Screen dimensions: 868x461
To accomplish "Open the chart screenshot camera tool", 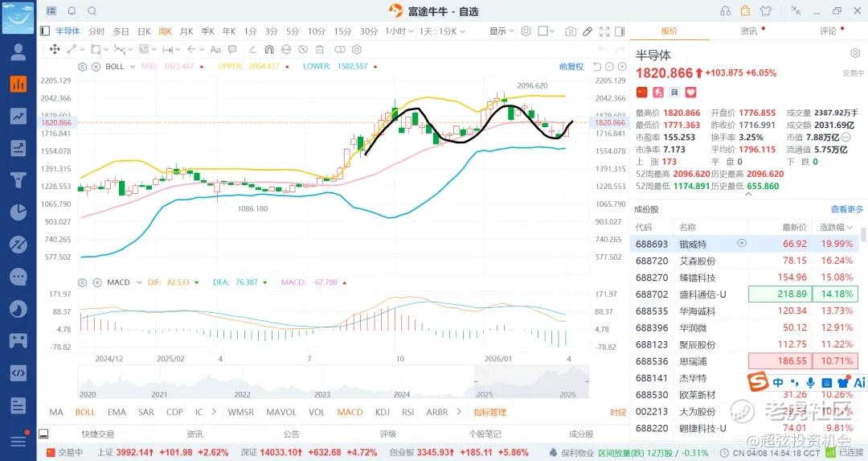I will coord(571,31).
